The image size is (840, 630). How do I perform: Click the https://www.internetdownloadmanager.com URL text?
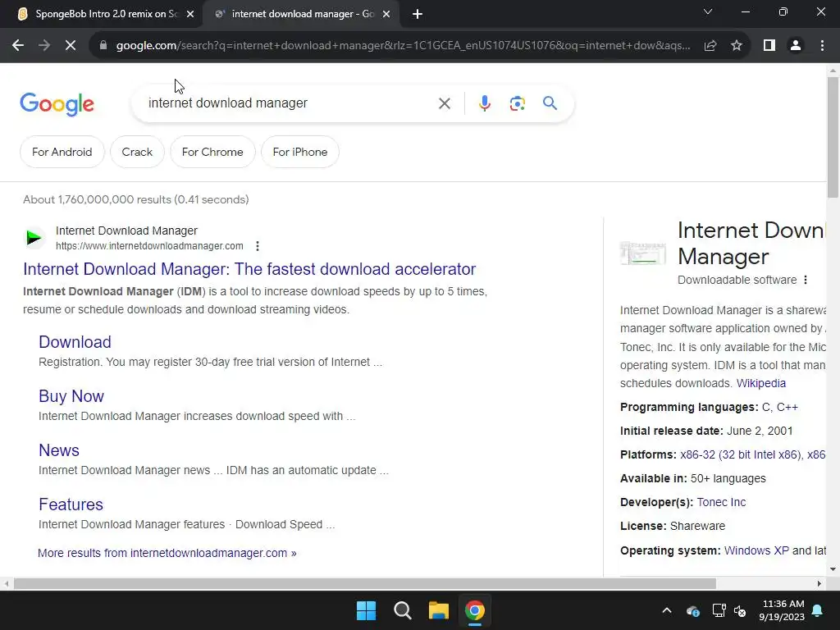pyautogui.click(x=149, y=246)
